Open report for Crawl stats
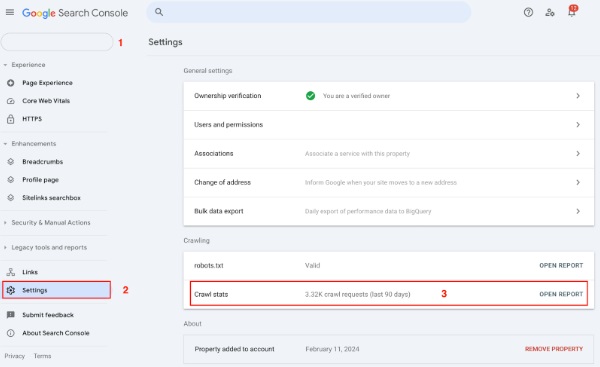Viewport: 600px width, 367px height. point(561,294)
